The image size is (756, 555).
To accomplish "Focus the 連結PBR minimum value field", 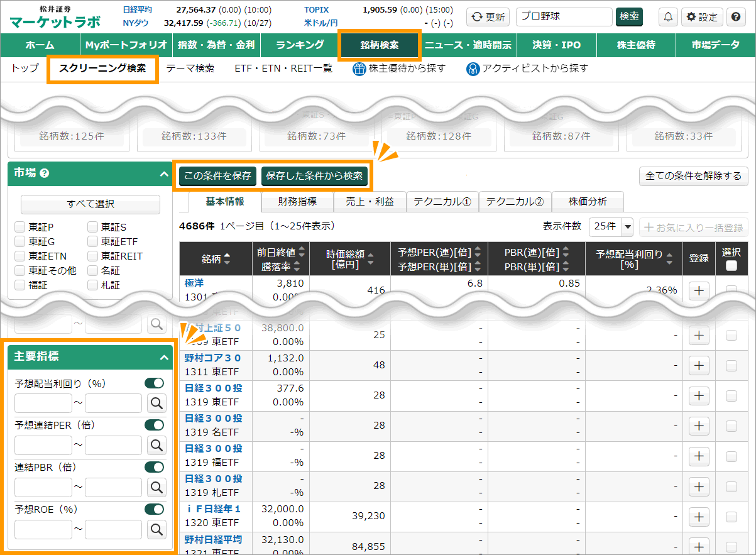I will [43, 486].
